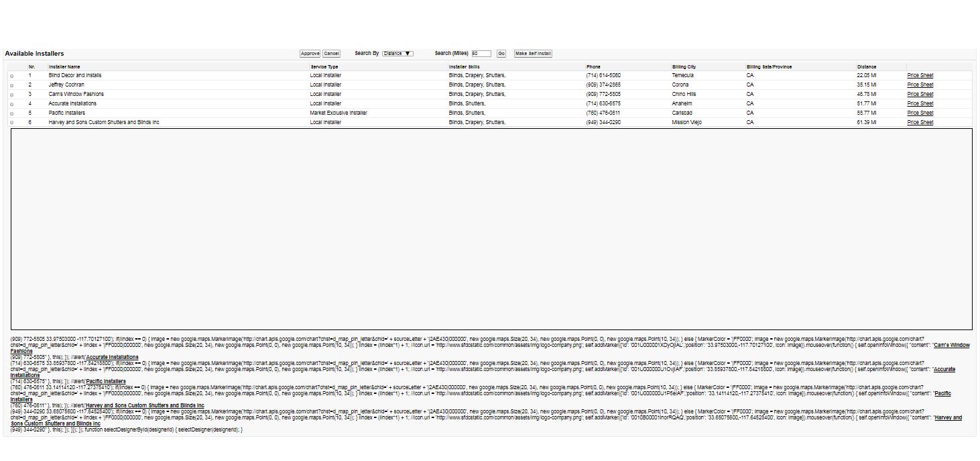This screenshot has width=980, height=461.
Task: Click the 51.77 MI distance cell
Action: 867,103
